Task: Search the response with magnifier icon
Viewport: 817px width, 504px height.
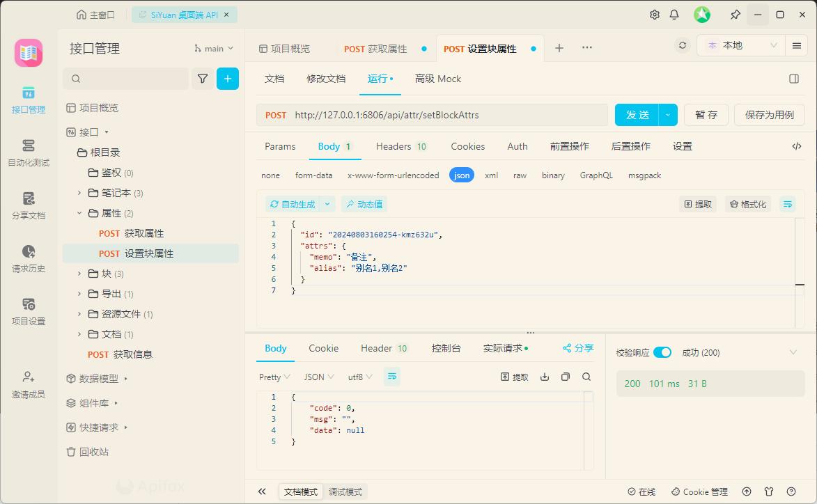Action: (586, 377)
